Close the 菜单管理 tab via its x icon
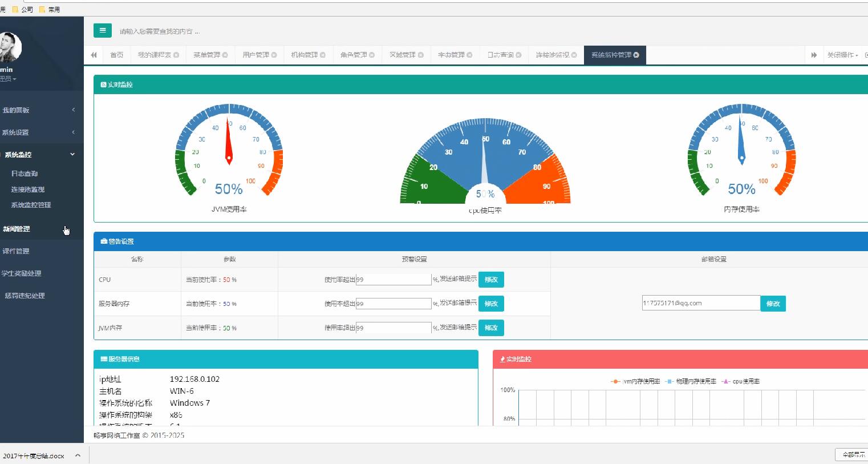 pyautogui.click(x=225, y=55)
